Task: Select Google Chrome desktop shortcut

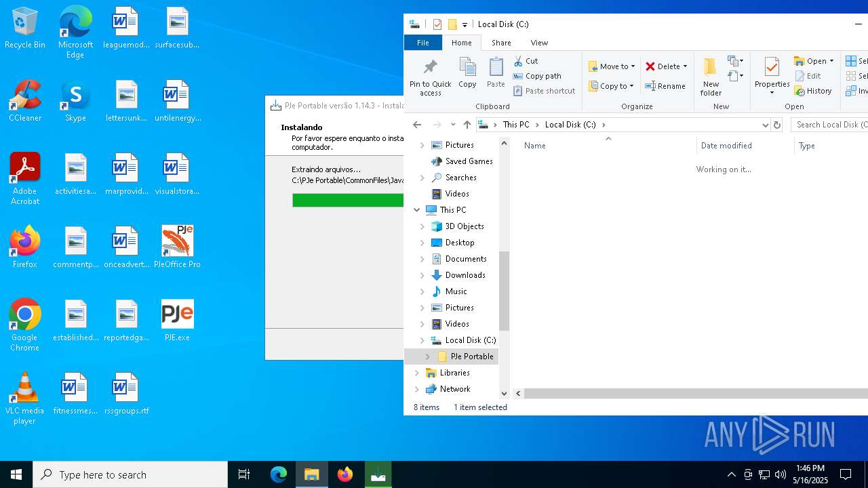Action: coord(25,325)
